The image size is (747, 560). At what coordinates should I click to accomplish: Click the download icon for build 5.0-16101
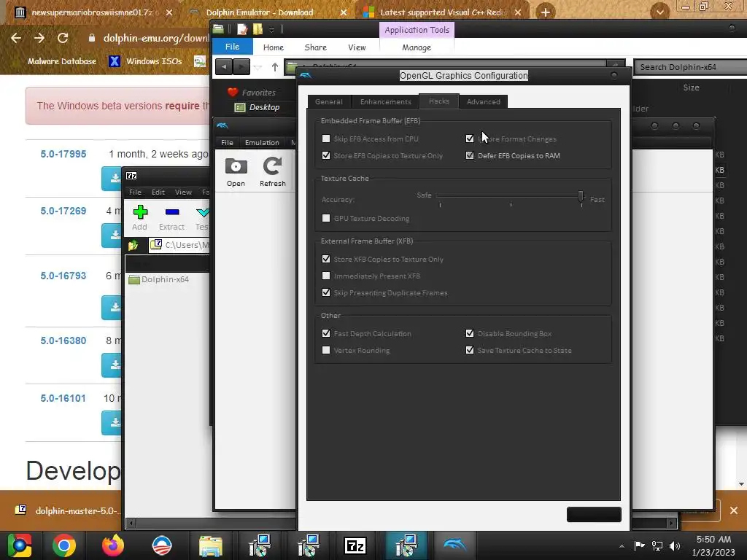click(115, 422)
